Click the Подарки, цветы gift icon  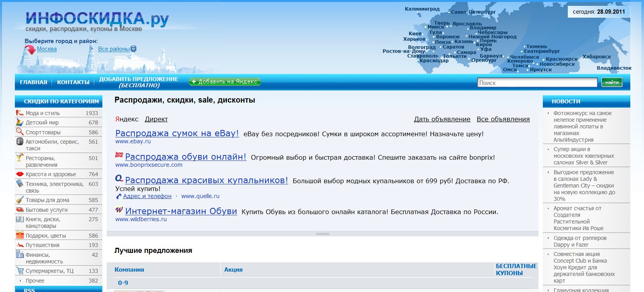tap(20, 235)
